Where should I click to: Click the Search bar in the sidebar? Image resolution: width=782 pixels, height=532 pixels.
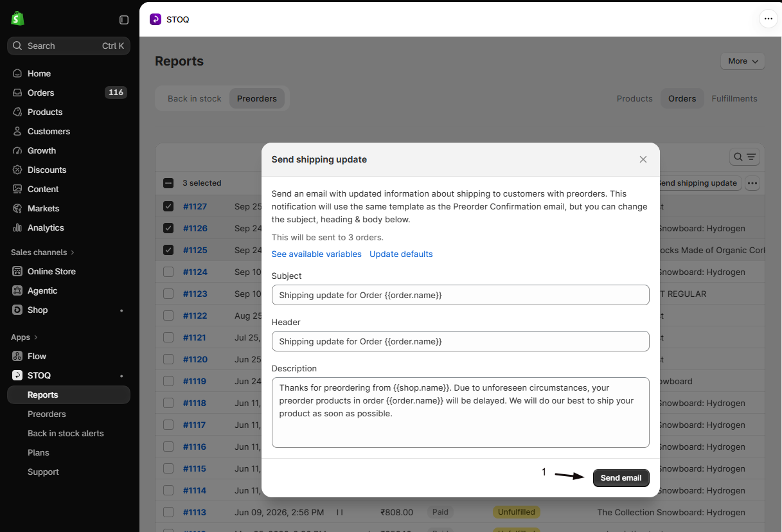click(x=69, y=46)
